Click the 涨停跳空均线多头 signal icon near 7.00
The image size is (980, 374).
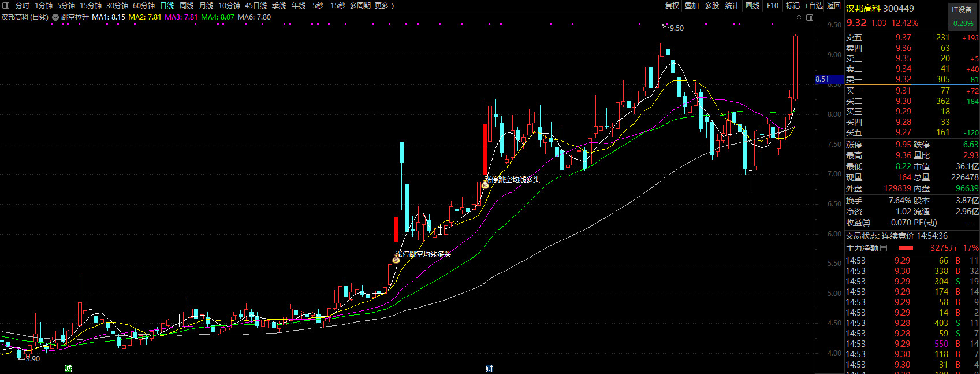[x=485, y=186]
